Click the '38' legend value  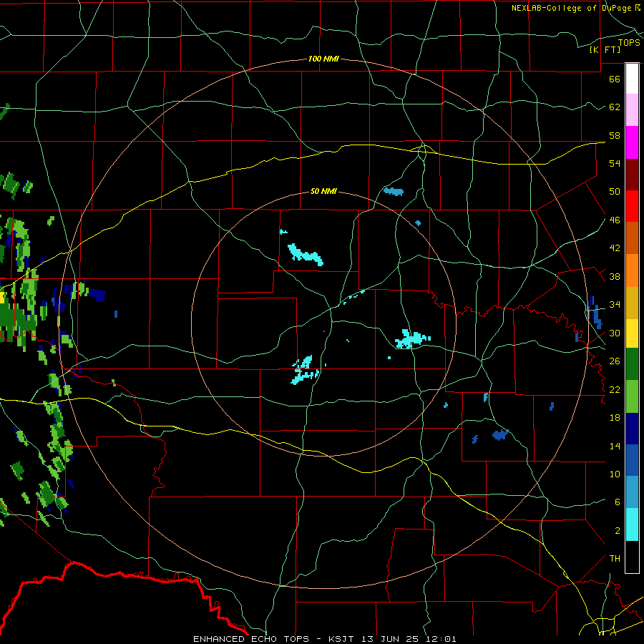[x=615, y=276]
